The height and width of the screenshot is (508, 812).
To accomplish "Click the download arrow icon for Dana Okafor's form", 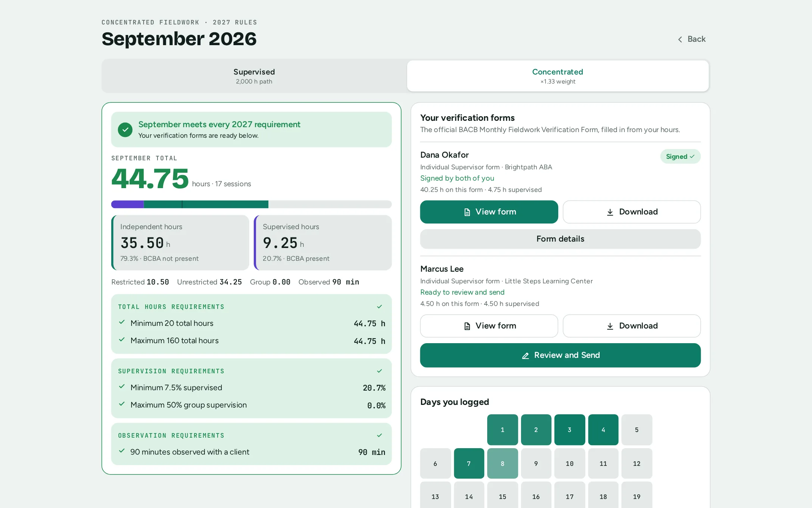I will coord(610,212).
